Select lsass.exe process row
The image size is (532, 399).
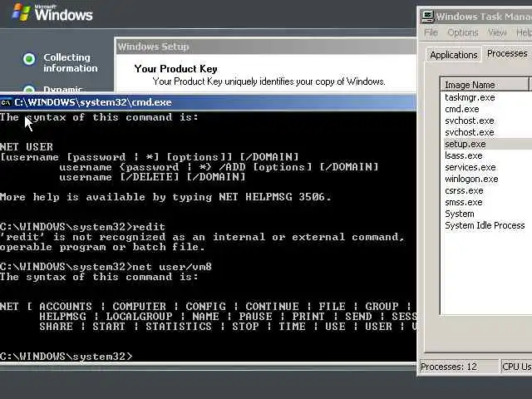click(x=486, y=155)
